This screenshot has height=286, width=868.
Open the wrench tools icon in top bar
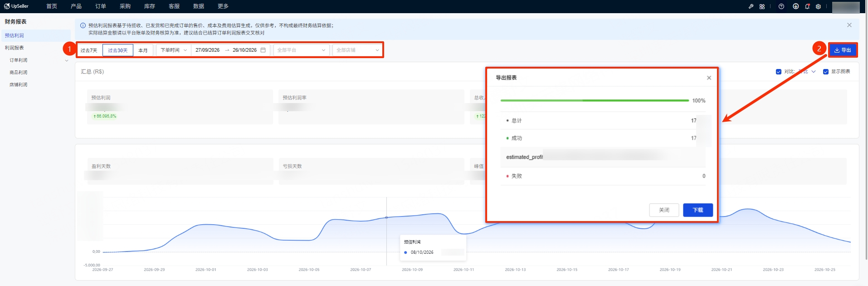tap(751, 6)
